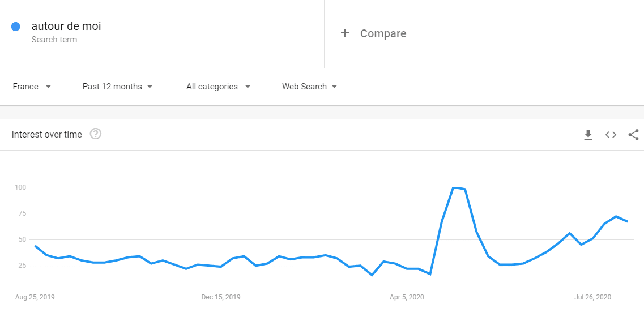Click the Interest over time heading
Image resolution: width=644 pixels, height=334 pixels.
[x=47, y=135]
